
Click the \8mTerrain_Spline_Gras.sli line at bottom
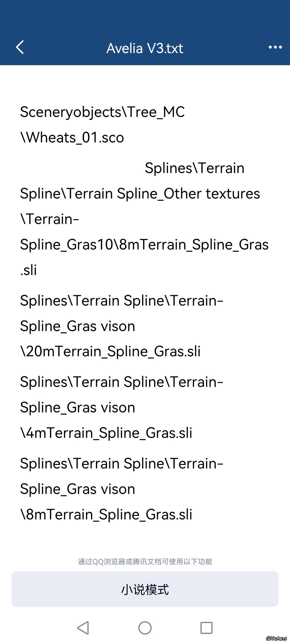[106, 515]
